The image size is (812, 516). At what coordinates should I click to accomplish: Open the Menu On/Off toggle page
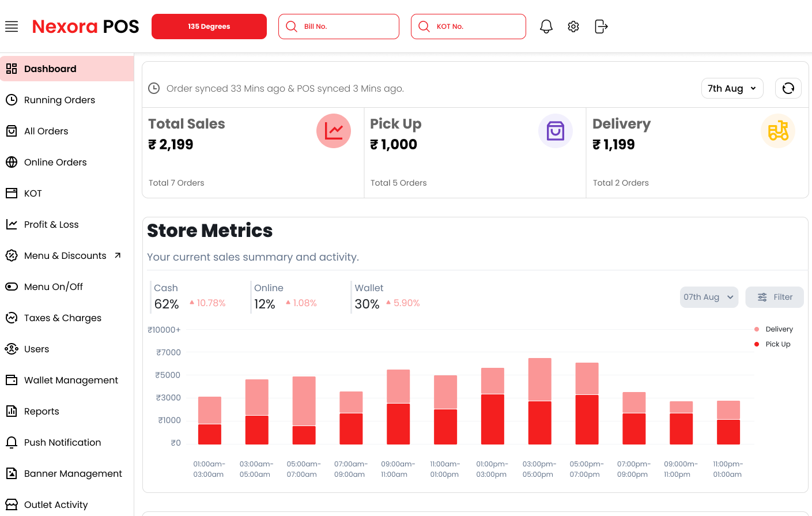(x=54, y=287)
